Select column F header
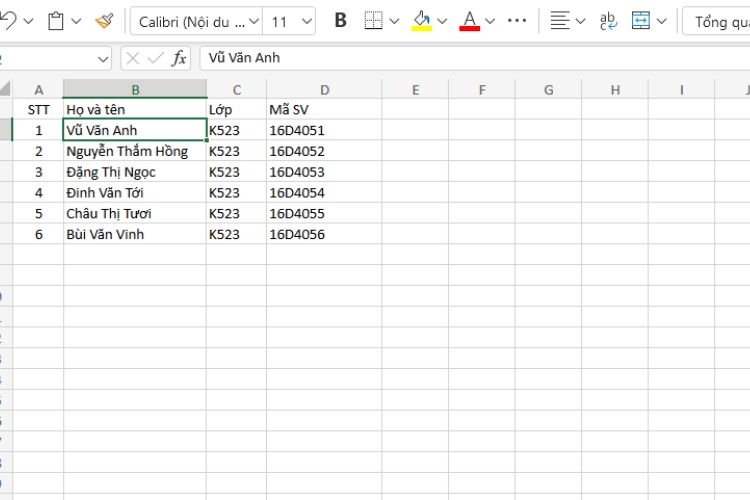The width and height of the screenshot is (750, 500). [x=482, y=89]
